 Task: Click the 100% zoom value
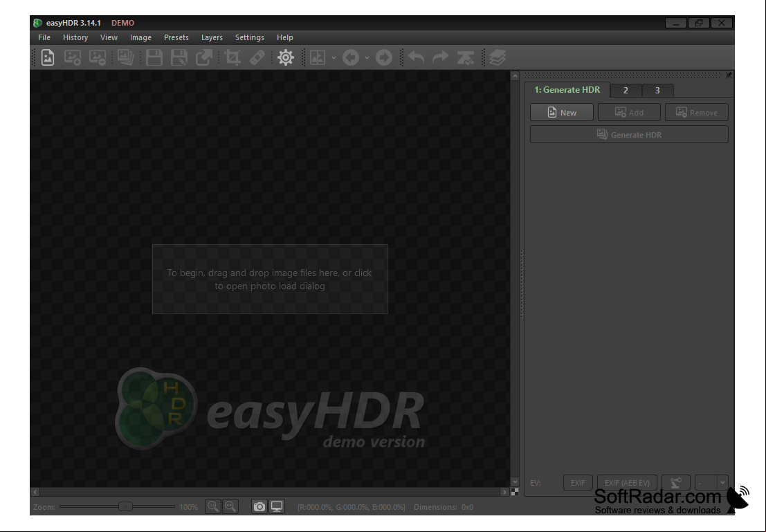189,507
